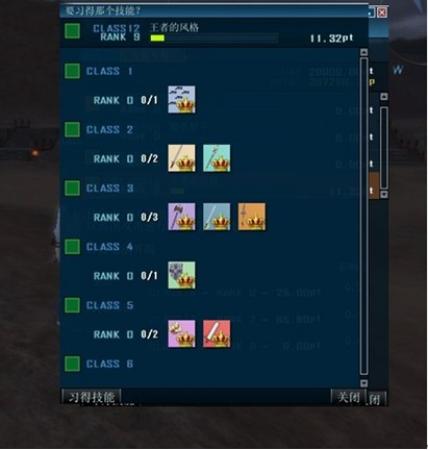
Task: Toggle the green box beside CLASS 3
Action: click(72, 188)
